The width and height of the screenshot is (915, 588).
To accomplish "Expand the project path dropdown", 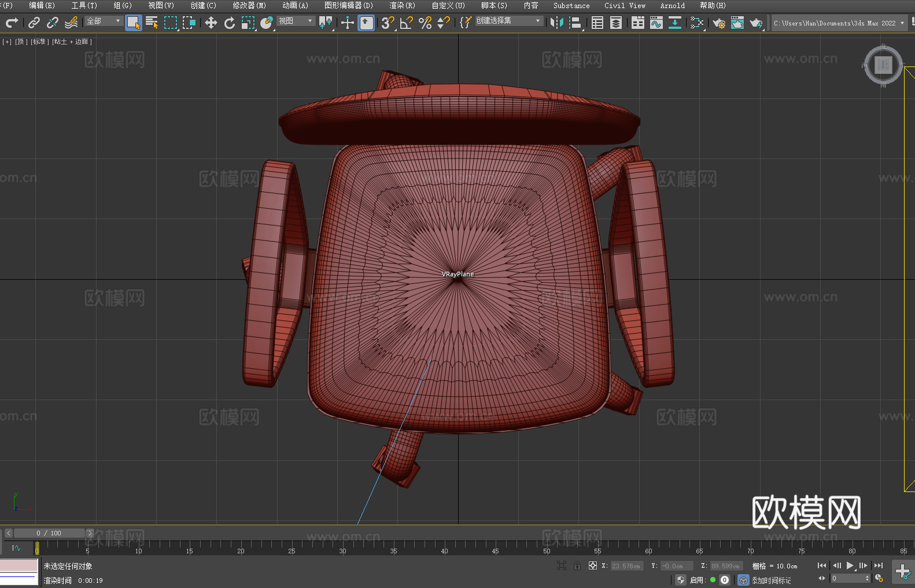I will point(902,23).
